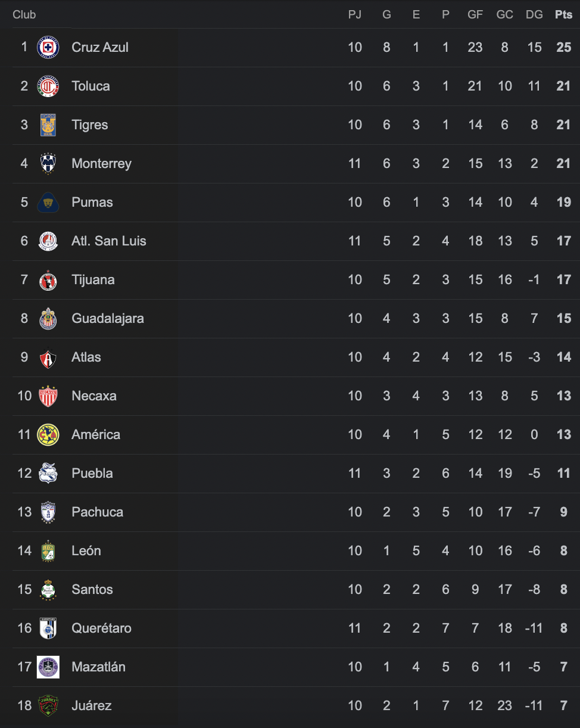
Task: Select the Pachuca team name
Action: [97, 512]
